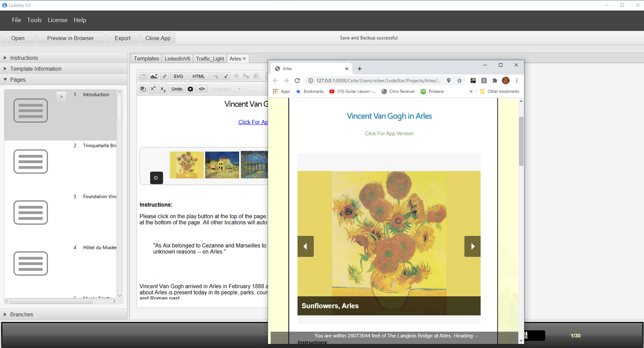Insert a table with the table icon

pyautogui.click(x=143, y=76)
